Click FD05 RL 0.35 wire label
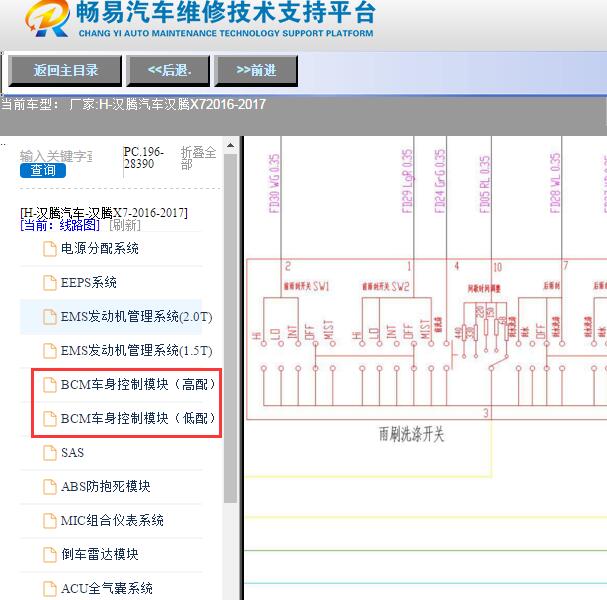607x600 pixels. coord(485,184)
